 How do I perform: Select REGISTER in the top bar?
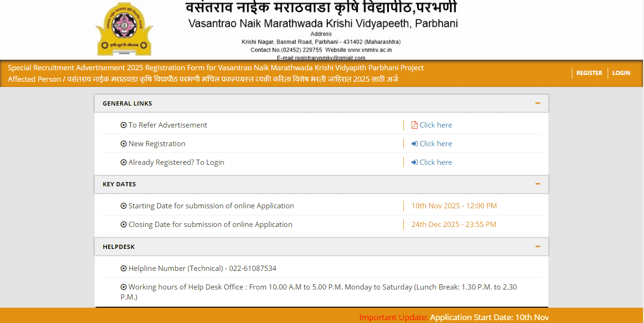[589, 73]
